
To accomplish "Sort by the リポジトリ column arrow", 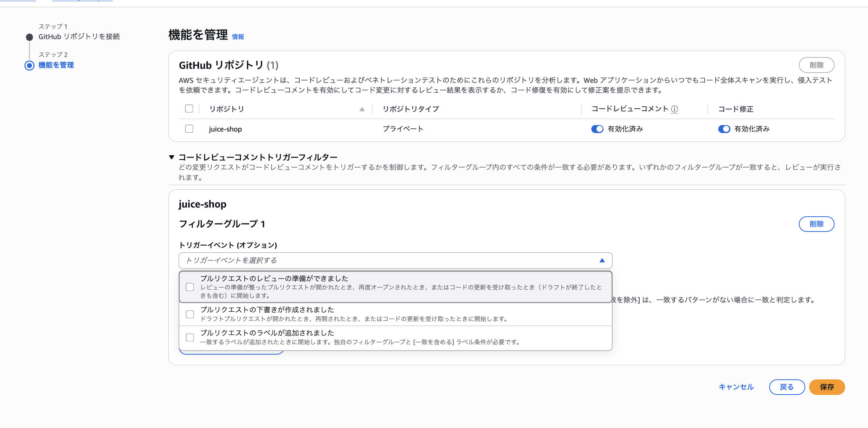I will 362,109.
